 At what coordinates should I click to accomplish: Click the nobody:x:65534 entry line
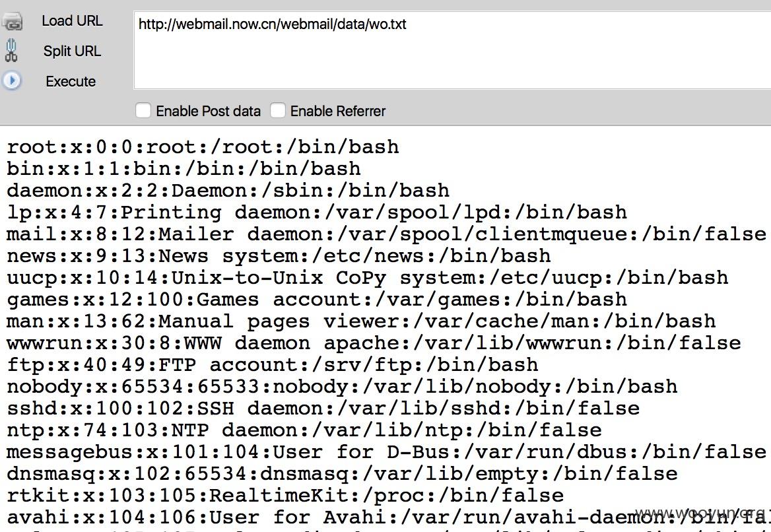point(342,387)
